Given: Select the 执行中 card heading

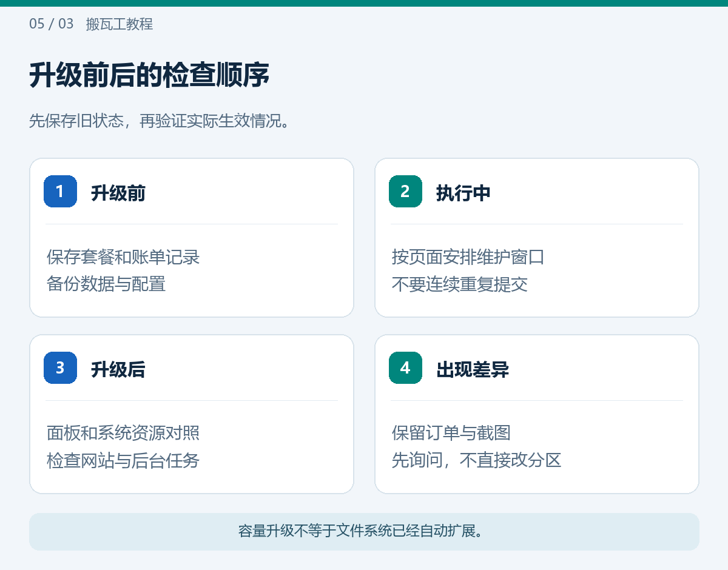Looking at the screenshot, I should point(463,193).
